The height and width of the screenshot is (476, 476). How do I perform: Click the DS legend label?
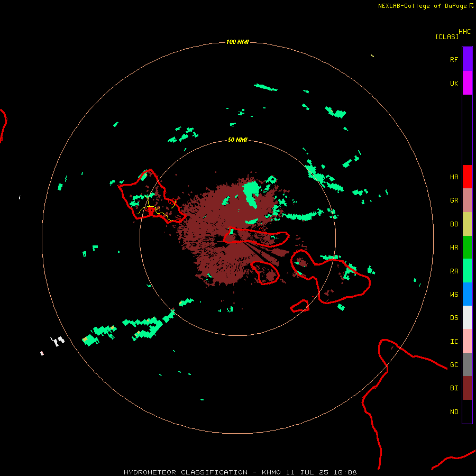coord(454,318)
